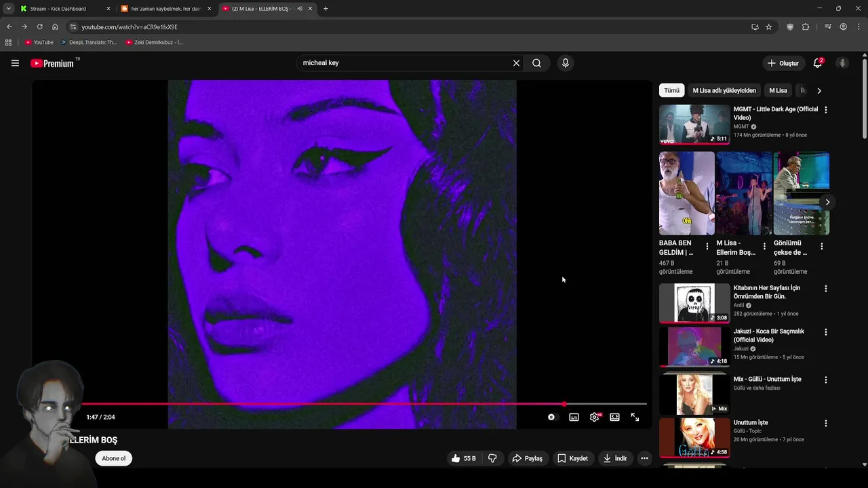Open options for the Gönlümü çekse de short
Image resolution: width=868 pixels, height=488 pixels.
coord(822,247)
